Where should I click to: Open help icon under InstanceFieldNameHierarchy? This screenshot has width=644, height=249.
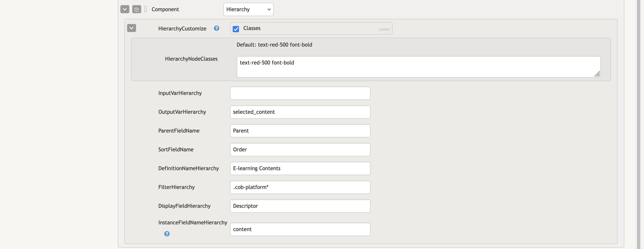click(x=167, y=234)
